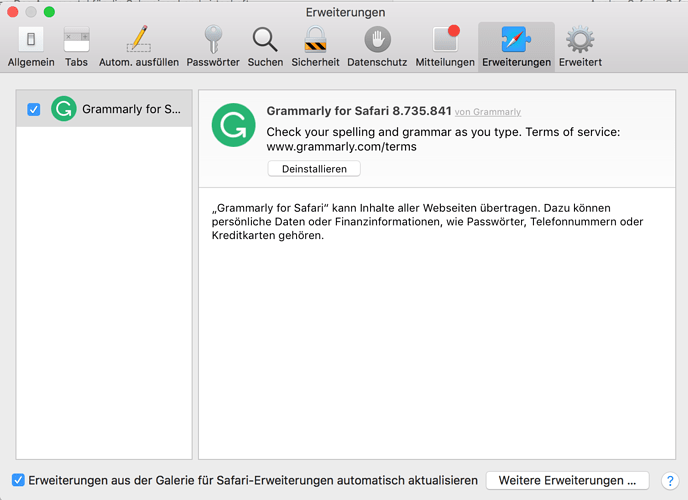Select the Autom. ausfüllen pencil icon

(139, 39)
